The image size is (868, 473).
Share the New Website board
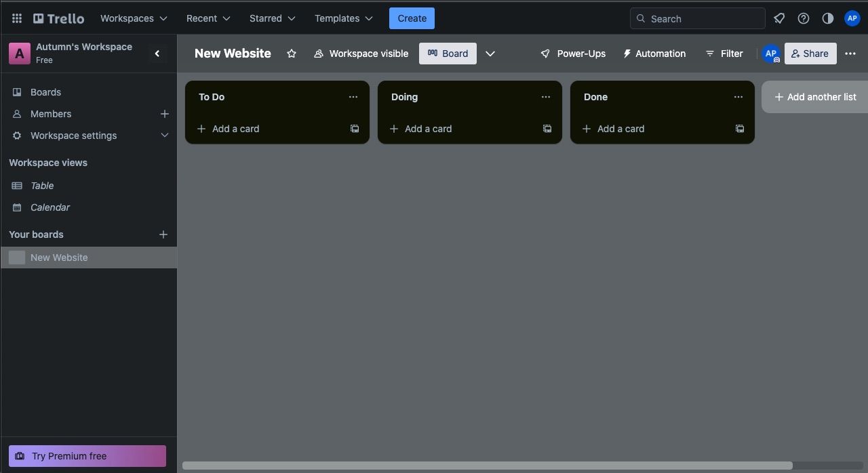pos(810,54)
